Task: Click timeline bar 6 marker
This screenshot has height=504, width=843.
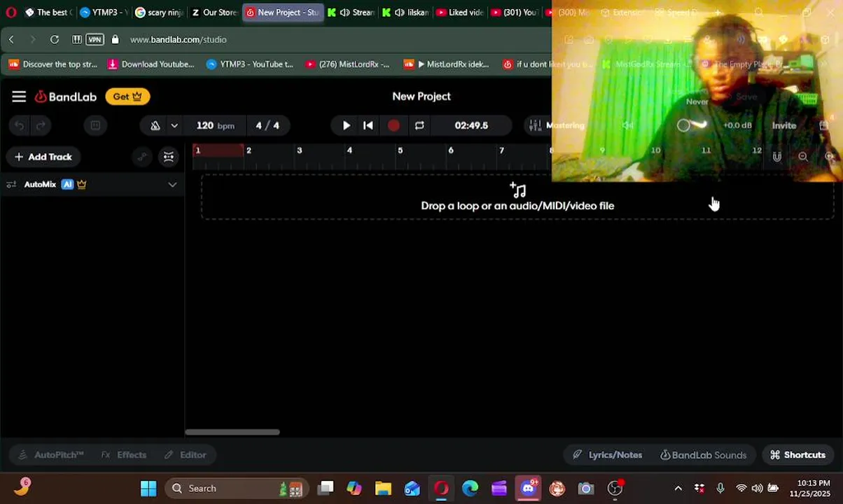Action: click(x=451, y=150)
